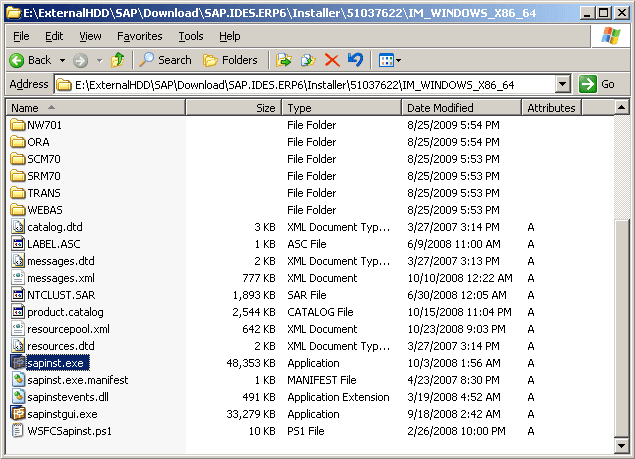Image resolution: width=635 pixels, height=459 pixels.
Task: Select the file name product.catalog
Action: coord(65,312)
